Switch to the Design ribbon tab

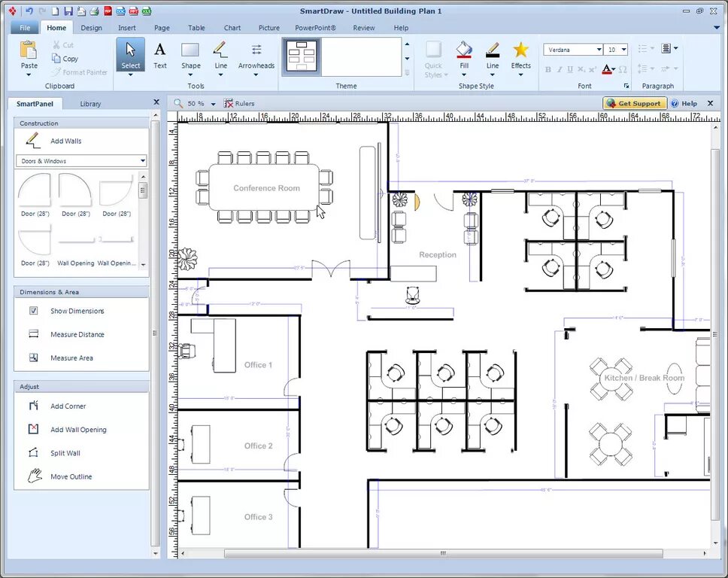91,28
